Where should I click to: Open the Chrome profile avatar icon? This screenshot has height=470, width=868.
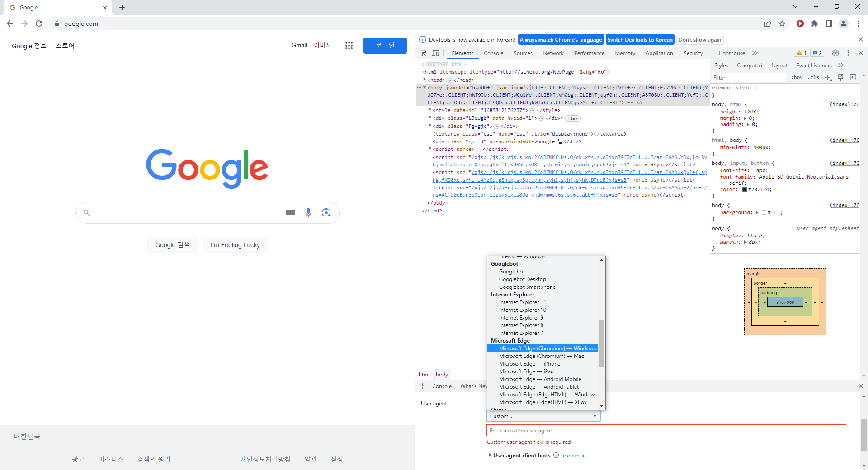[x=844, y=23]
